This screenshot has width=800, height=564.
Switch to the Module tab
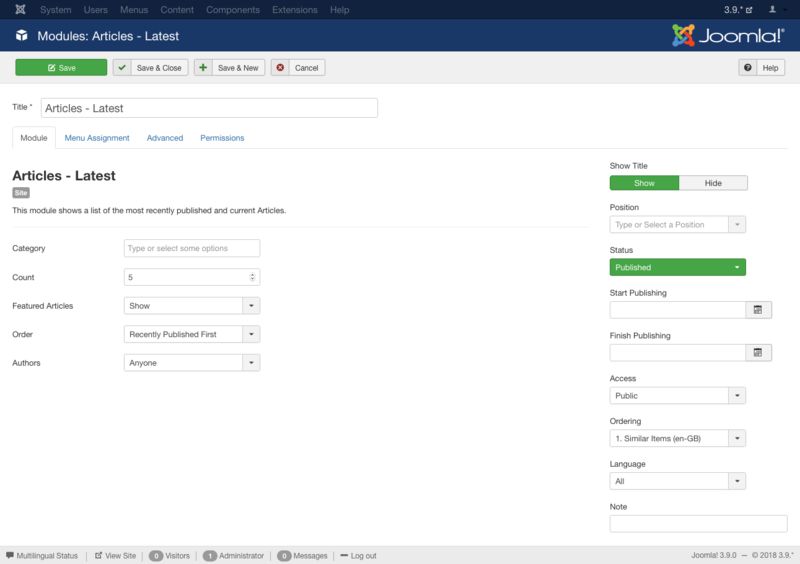coord(34,138)
